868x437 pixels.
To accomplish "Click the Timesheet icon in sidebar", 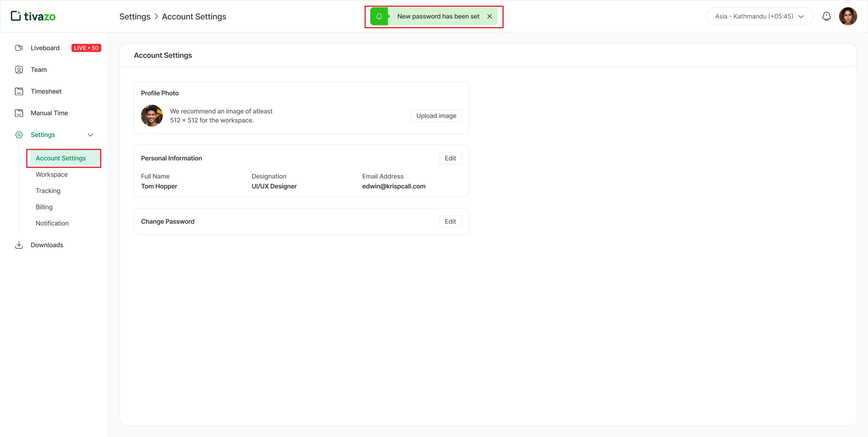I will (19, 91).
